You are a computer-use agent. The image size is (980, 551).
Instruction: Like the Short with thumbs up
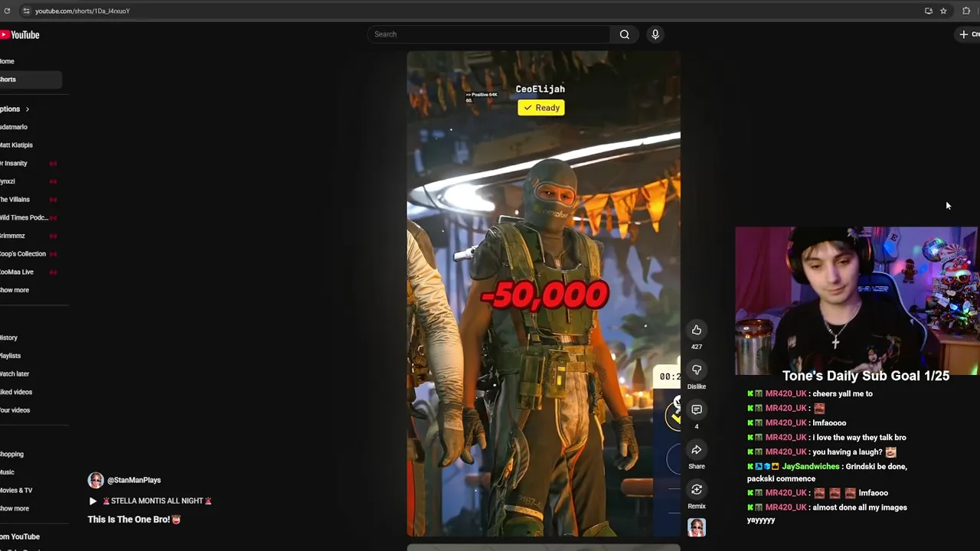(x=697, y=330)
